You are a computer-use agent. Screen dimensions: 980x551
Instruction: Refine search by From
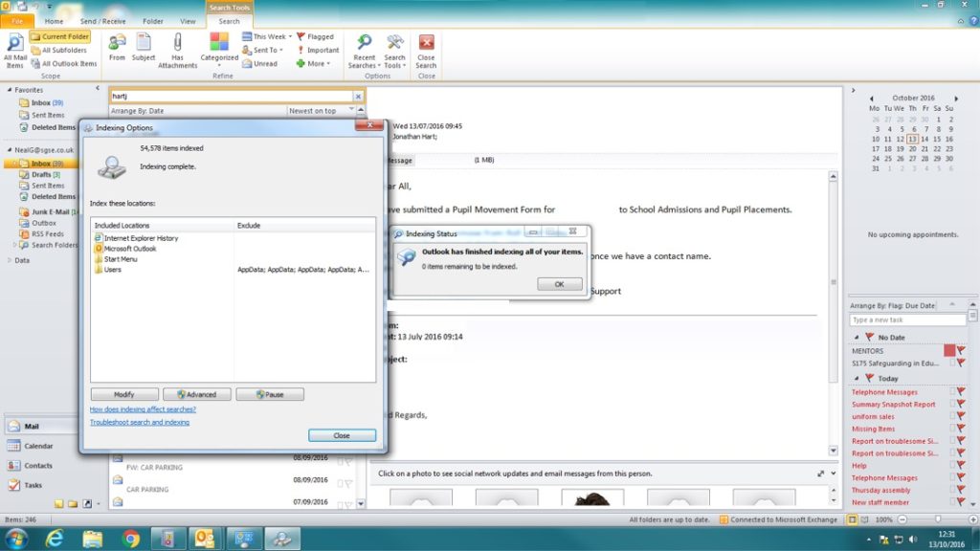pyautogui.click(x=117, y=49)
